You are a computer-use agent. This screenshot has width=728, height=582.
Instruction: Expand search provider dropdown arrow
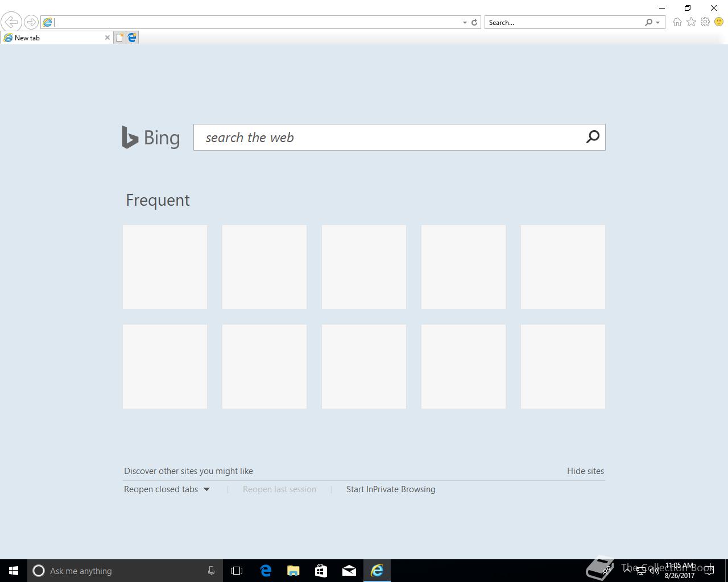click(x=658, y=23)
